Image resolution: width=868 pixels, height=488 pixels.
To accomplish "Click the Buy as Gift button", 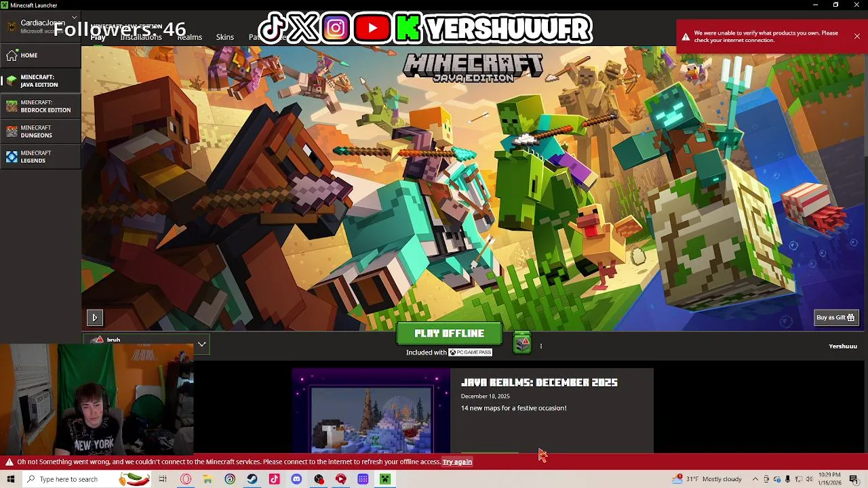I will [835, 317].
